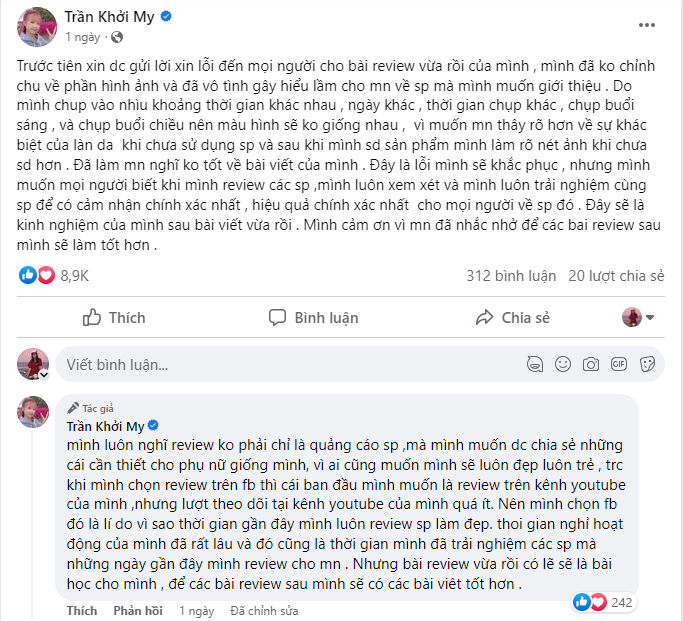Screen dimensions: 683x621
Task: Attach a photo using the camera icon
Action: pos(591,364)
